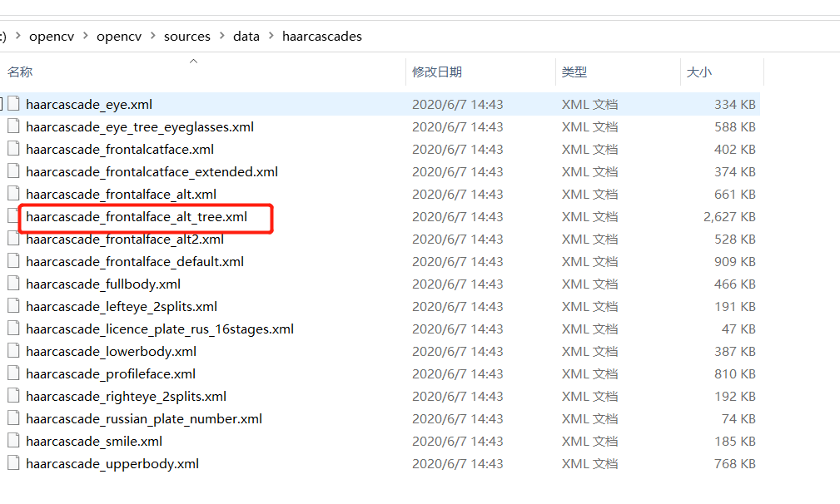840x504 pixels.
Task: Click the file icon of haarcascade_upperbody.xml
Action: pyautogui.click(x=13, y=463)
